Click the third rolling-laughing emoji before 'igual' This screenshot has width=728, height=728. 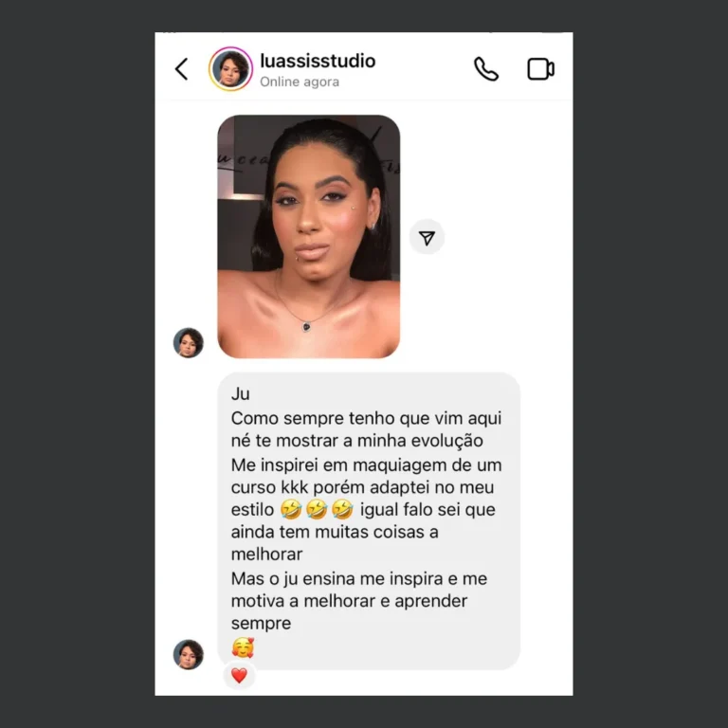342,509
